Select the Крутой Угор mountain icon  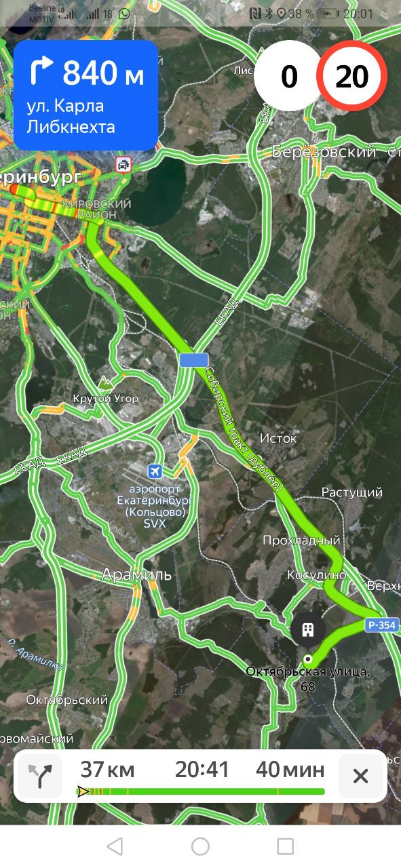coord(104,382)
